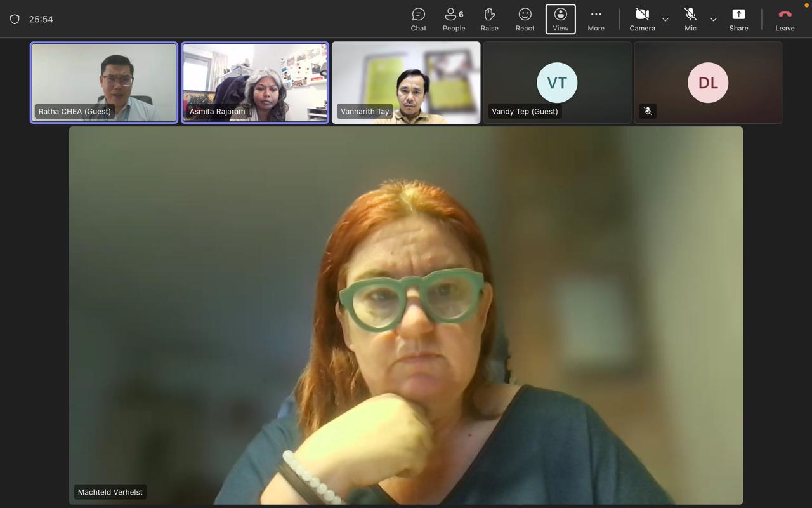Click Machteld Verhelst main video name label
Viewport: 812px width, 508px height.
[x=110, y=492]
